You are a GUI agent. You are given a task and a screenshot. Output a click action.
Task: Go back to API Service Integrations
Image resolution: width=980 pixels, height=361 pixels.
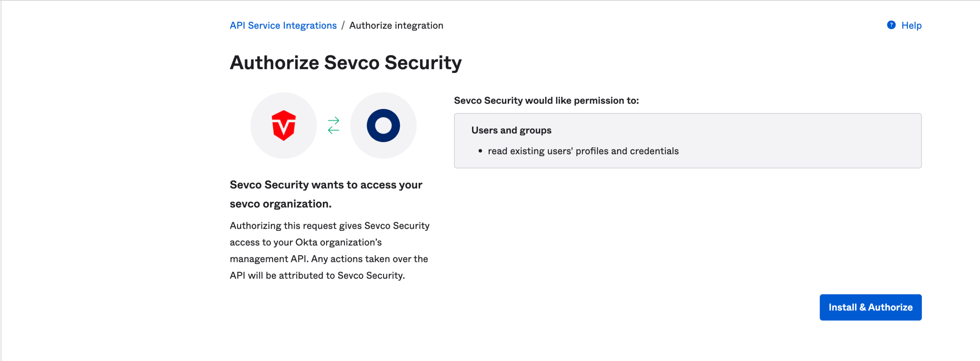(x=283, y=25)
